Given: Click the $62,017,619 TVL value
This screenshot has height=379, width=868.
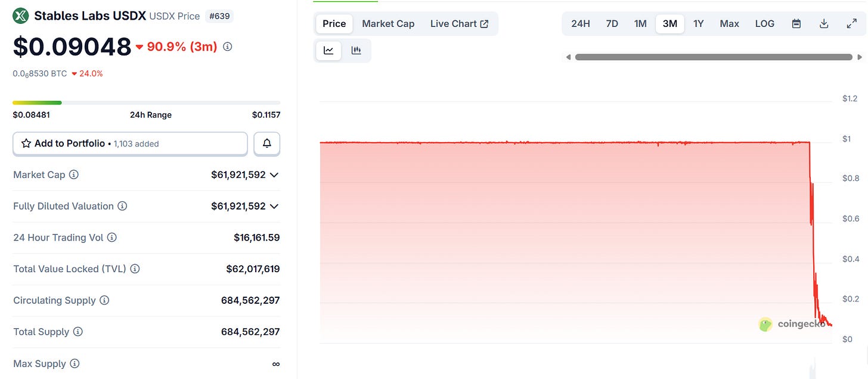Looking at the screenshot, I should click(x=253, y=269).
